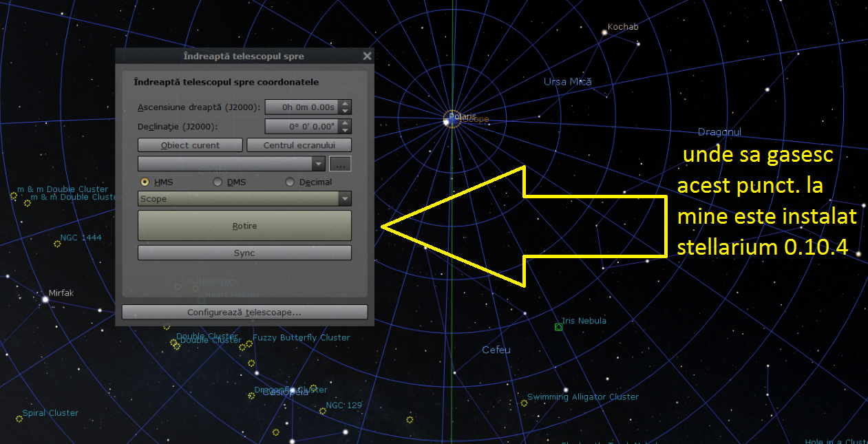
Task: Click the Ascensiune dreaptă value field
Action: [302, 107]
